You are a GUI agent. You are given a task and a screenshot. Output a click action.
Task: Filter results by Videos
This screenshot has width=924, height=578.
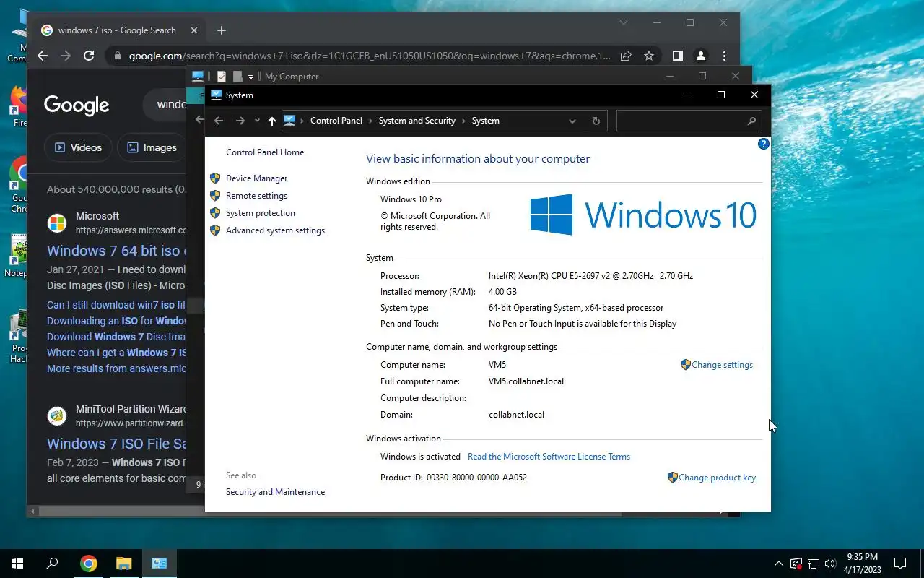tap(77, 147)
